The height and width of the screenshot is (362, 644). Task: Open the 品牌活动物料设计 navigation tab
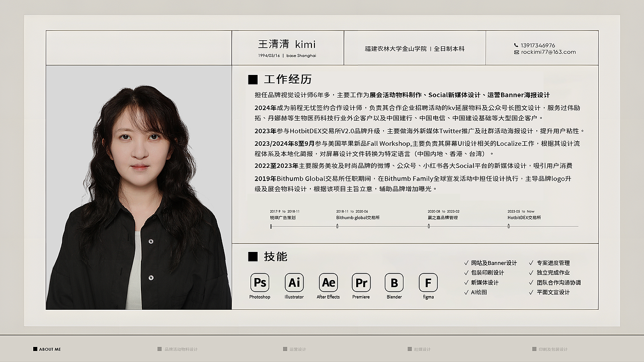(x=178, y=349)
